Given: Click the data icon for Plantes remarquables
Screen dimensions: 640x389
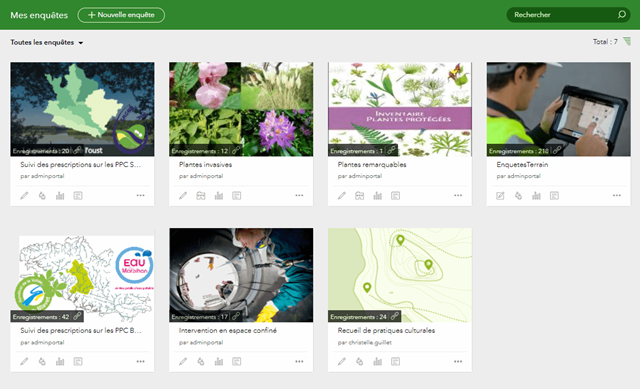Looking at the screenshot, I should [x=396, y=196].
